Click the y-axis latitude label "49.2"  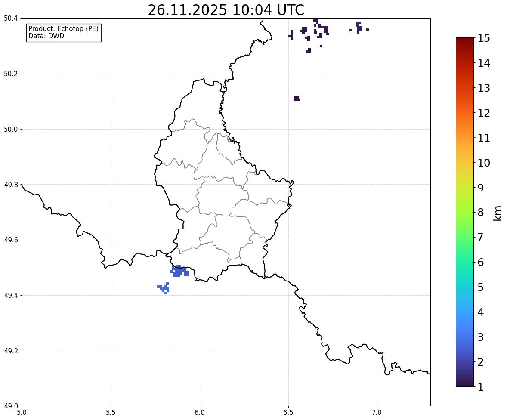(11, 351)
